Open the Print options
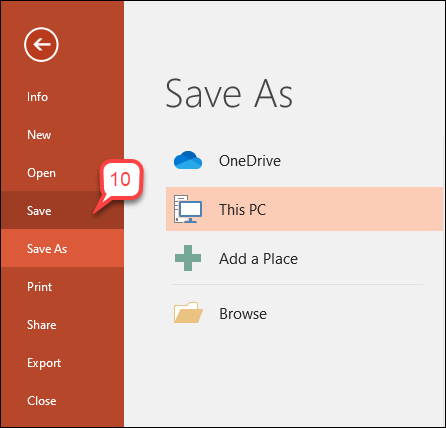Image resolution: width=446 pixels, height=428 pixels. (x=40, y=287)
